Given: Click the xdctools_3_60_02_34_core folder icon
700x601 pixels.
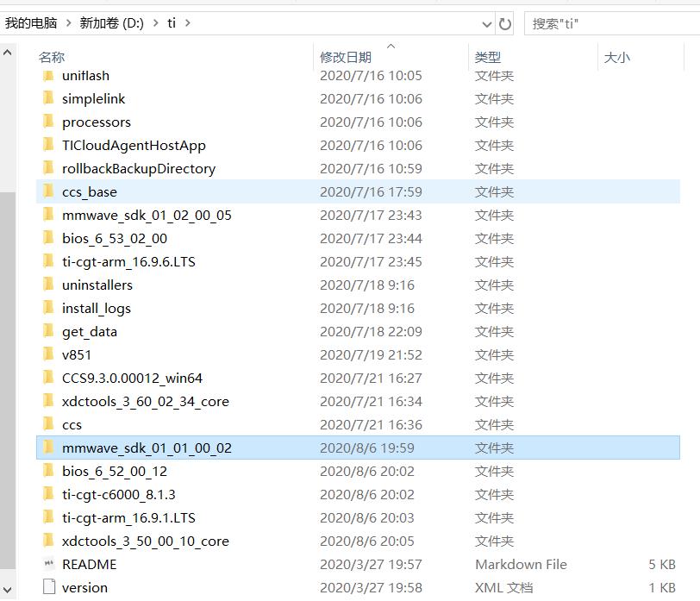Looking at the screenshot, I should point(48,401).
